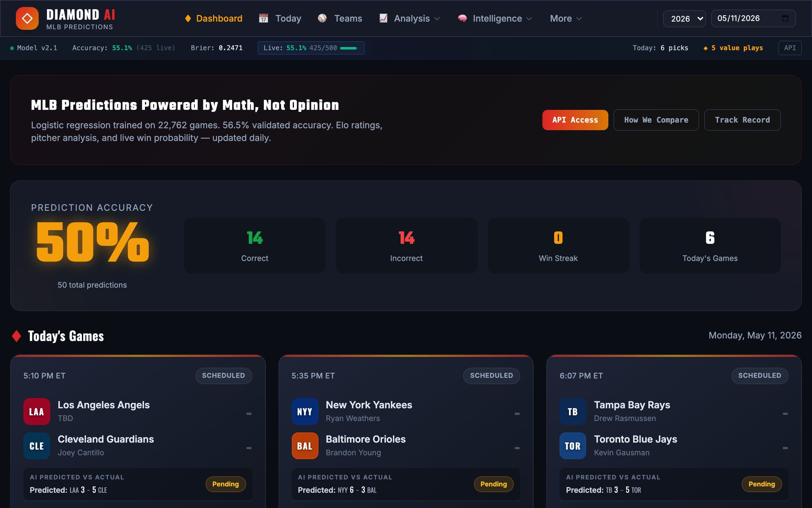Click the TOR team badge

(573, 446)
